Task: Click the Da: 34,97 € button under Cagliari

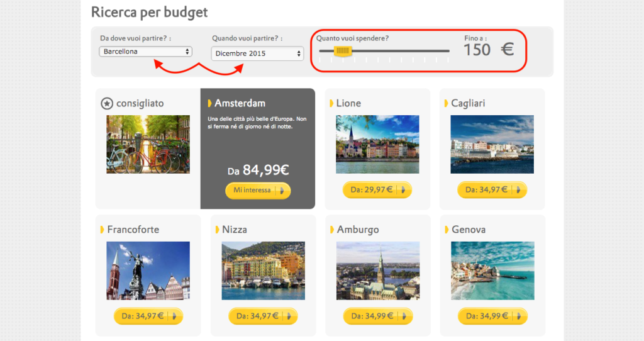Action: (492, 189)
